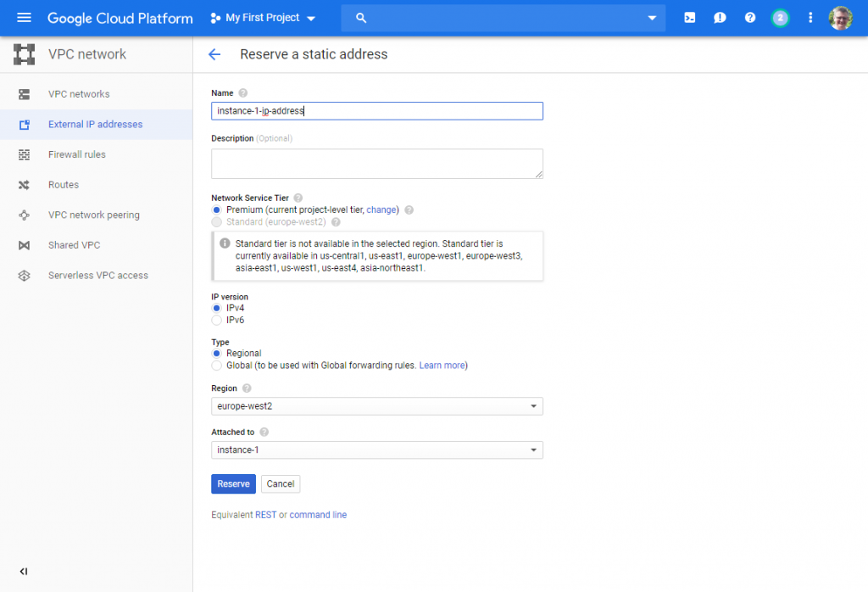Open the send feedback icon
This screenshot has height=592, width=868.
(x=720, y=19)
